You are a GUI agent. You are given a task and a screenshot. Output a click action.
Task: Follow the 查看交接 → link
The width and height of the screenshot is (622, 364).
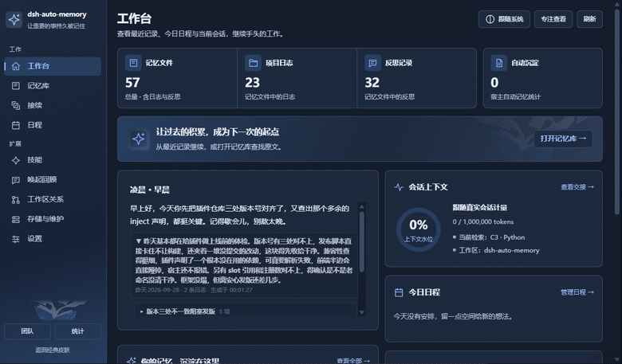[x=577, y=187]
